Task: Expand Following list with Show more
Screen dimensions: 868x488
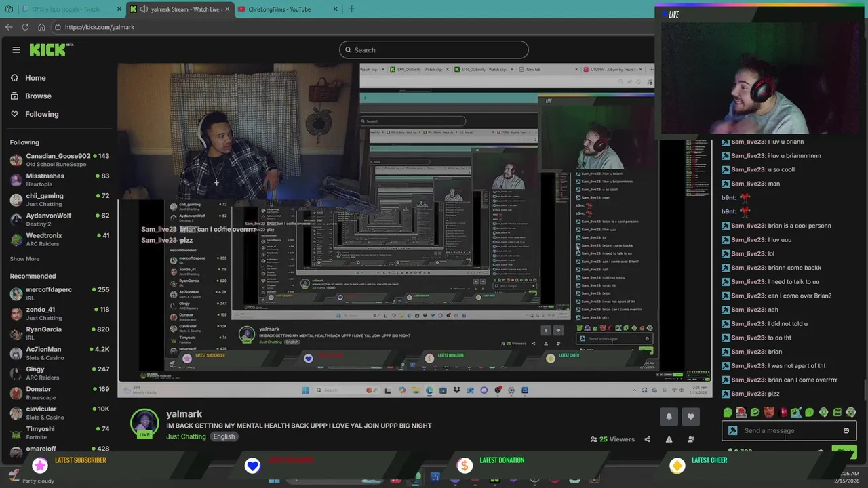Action: (x=24, y=259)
